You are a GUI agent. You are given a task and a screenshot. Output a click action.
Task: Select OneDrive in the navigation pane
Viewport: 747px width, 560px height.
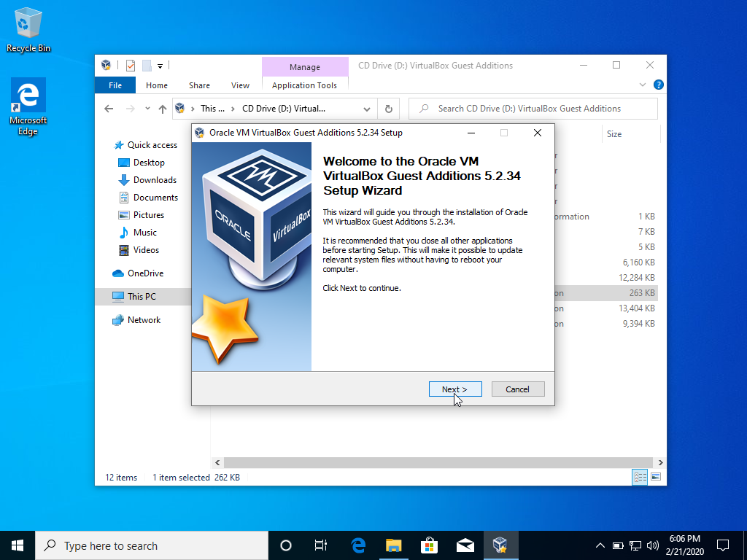[x=138, y=273]
